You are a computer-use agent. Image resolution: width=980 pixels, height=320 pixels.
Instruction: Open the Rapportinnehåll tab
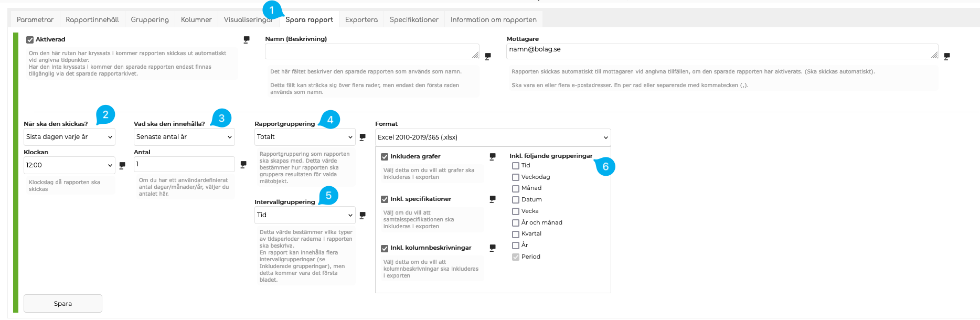click(92, 20)
